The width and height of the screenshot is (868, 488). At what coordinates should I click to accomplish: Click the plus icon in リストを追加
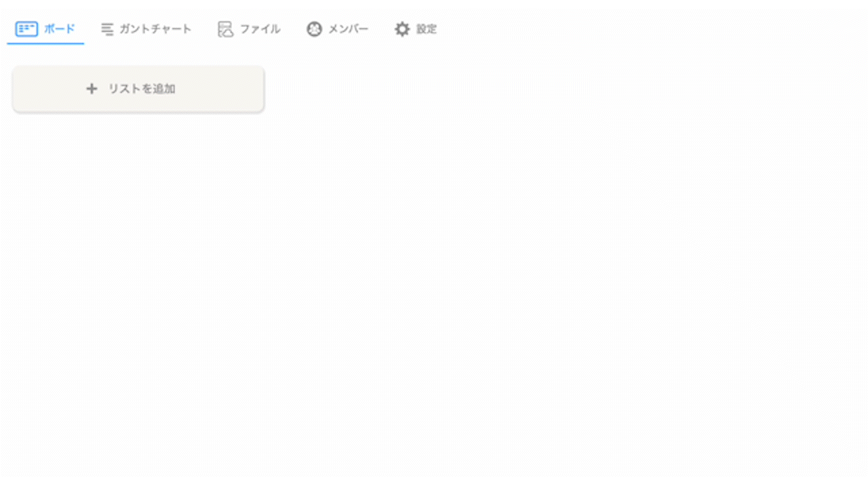[x=92, y=89]
